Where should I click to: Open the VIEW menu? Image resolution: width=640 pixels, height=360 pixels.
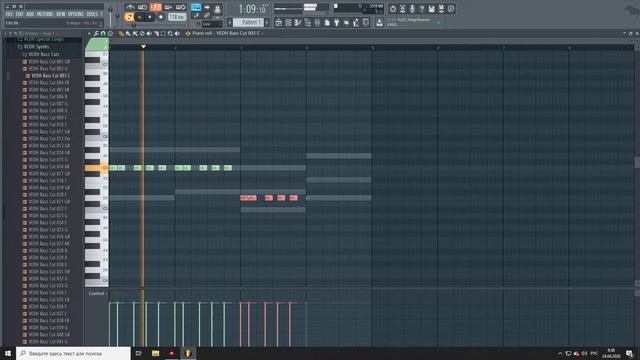point(61,14)
